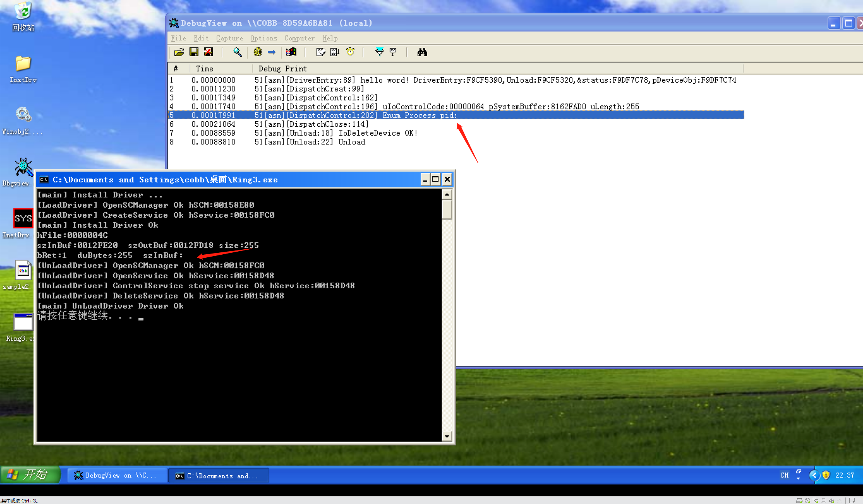Click the console scrollbar up arrow
The width and height of the screenshot is (863, 504).
tap(447, 195)
